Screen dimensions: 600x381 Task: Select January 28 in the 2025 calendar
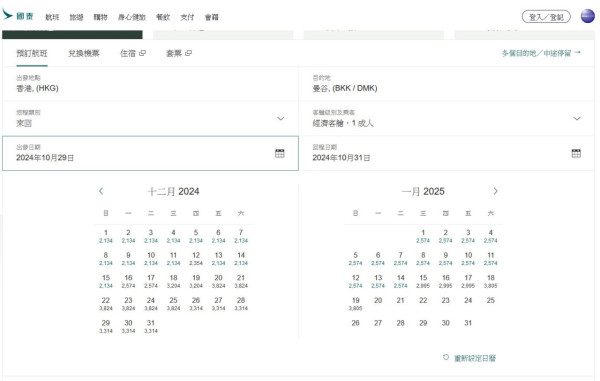point(401,323)
